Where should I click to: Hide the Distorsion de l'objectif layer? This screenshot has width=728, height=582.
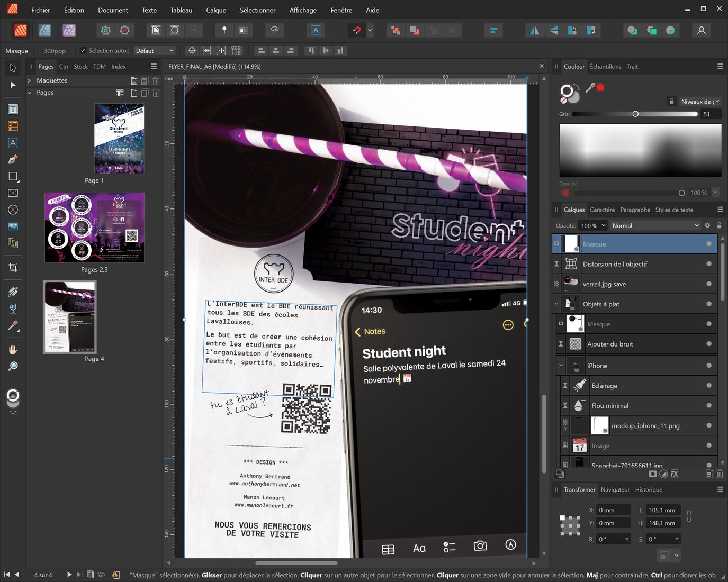point(708,264)
